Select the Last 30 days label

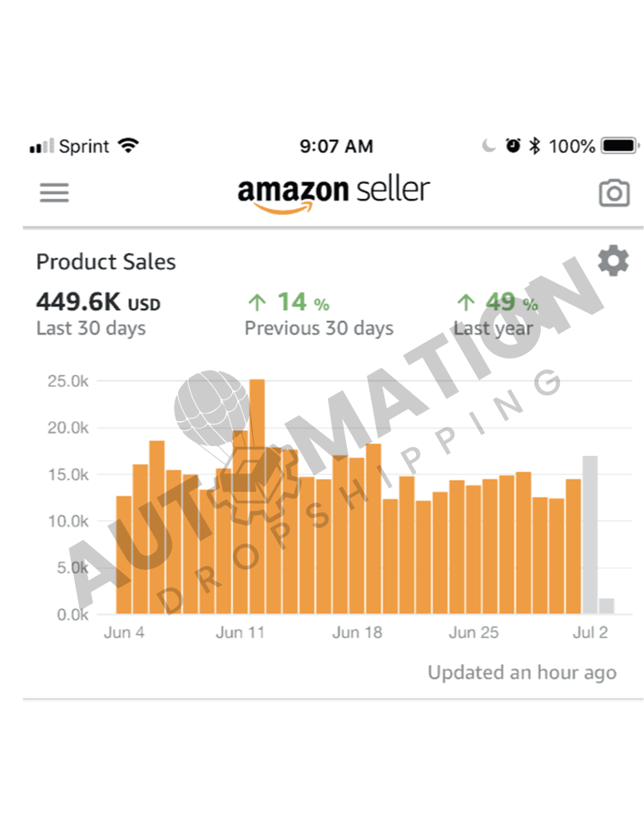pyautogui.click(x=91, y=328)
